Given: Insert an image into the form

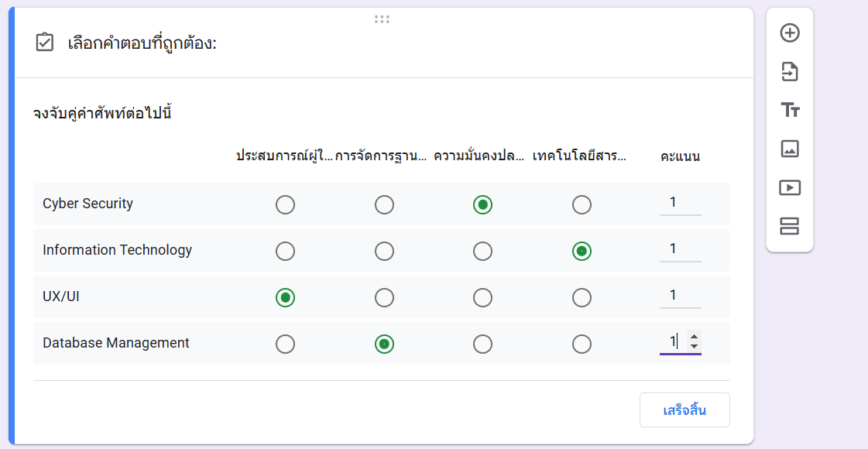Looking at the screenshot, I should (x=791, y=149).
